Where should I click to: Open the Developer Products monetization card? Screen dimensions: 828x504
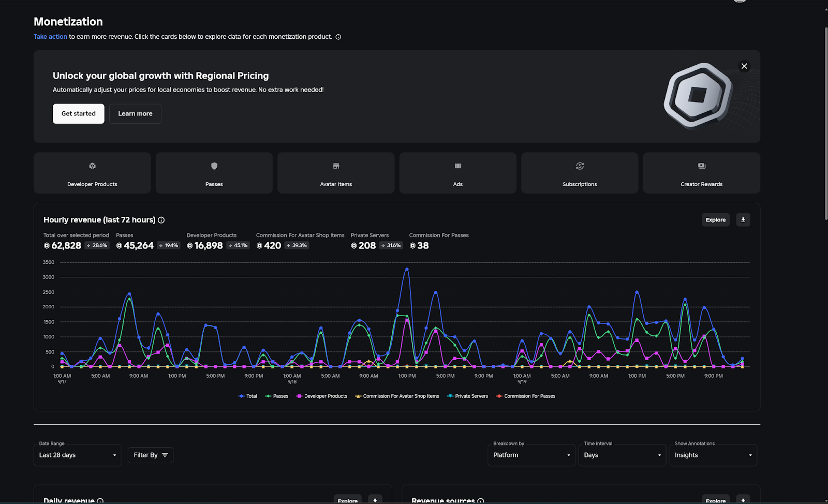(92, 173)
